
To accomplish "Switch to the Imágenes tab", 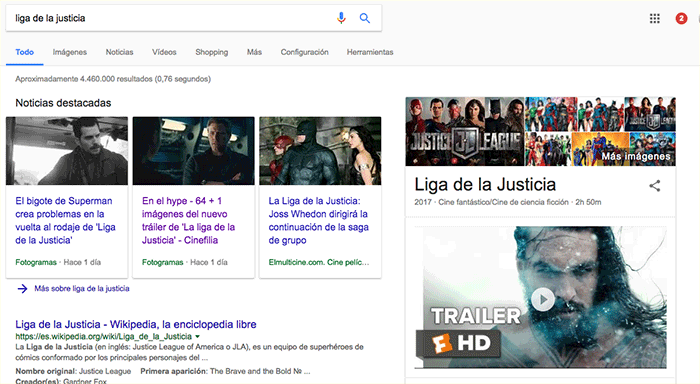I will tap(70, 52).
